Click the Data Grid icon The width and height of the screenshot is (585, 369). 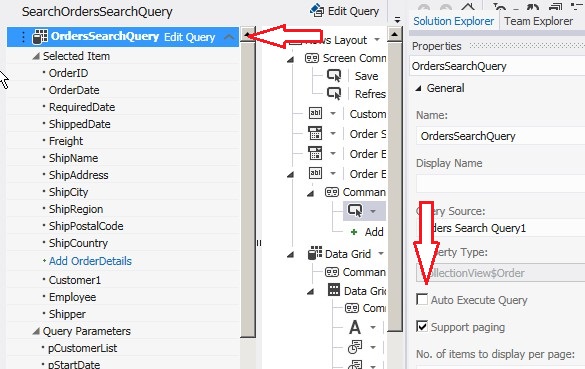pyautogui.click(x=315, y=253)
